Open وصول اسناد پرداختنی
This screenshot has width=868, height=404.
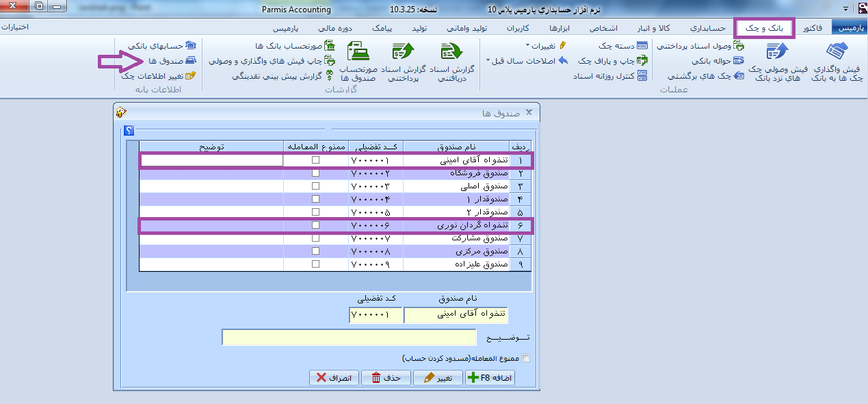click(701, 46)
